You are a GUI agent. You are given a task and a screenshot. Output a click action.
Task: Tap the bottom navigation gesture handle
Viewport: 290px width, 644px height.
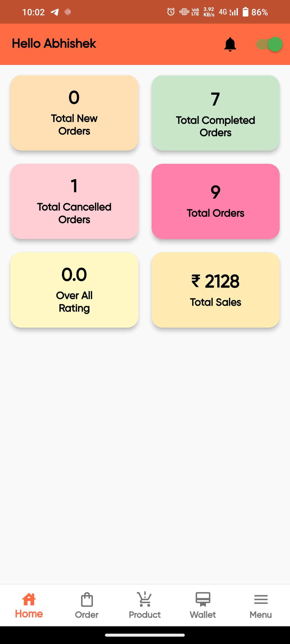tap(145, 635)
